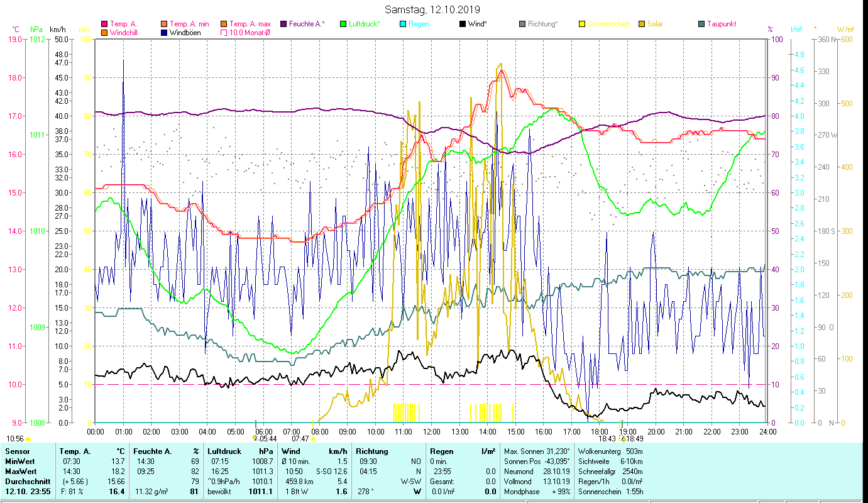Click the MinWert row label

pos(20,462)
